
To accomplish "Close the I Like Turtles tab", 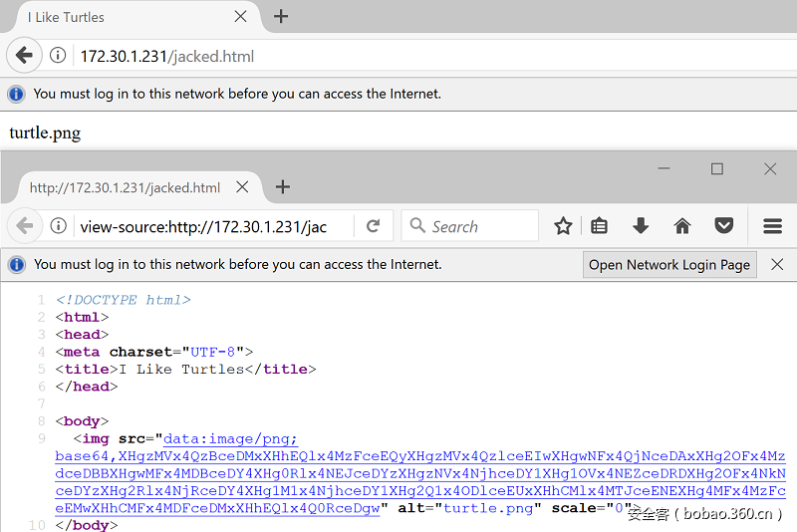I will 240,17.
